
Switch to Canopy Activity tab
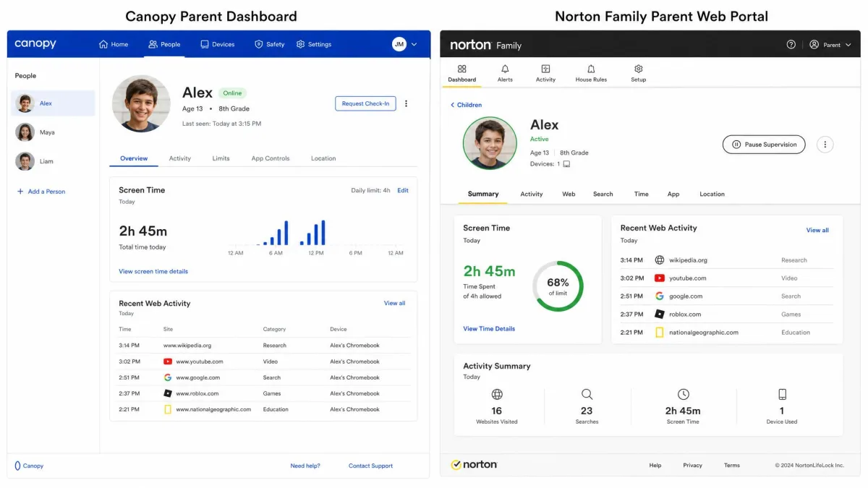pos(180,158)
